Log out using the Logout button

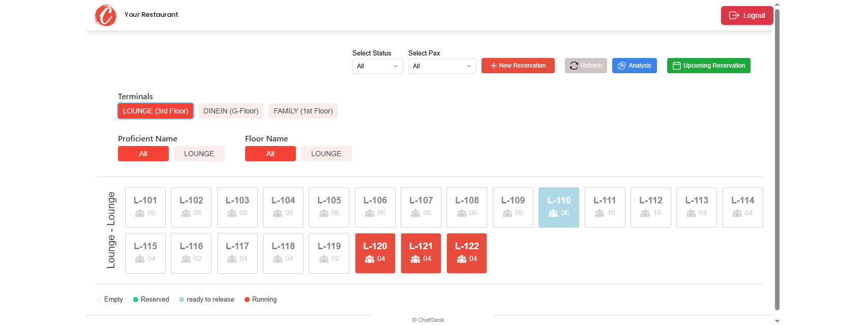click(747, 15)
